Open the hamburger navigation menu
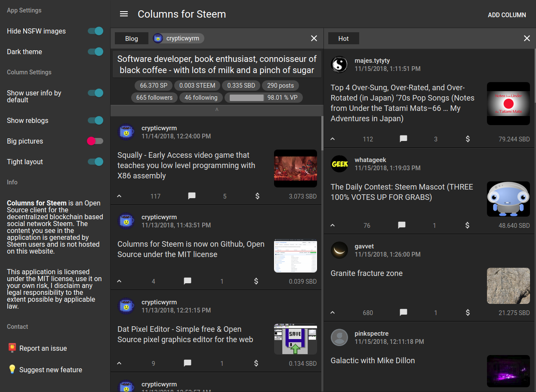This screenshot has height=392, width=536. point(124,14)
